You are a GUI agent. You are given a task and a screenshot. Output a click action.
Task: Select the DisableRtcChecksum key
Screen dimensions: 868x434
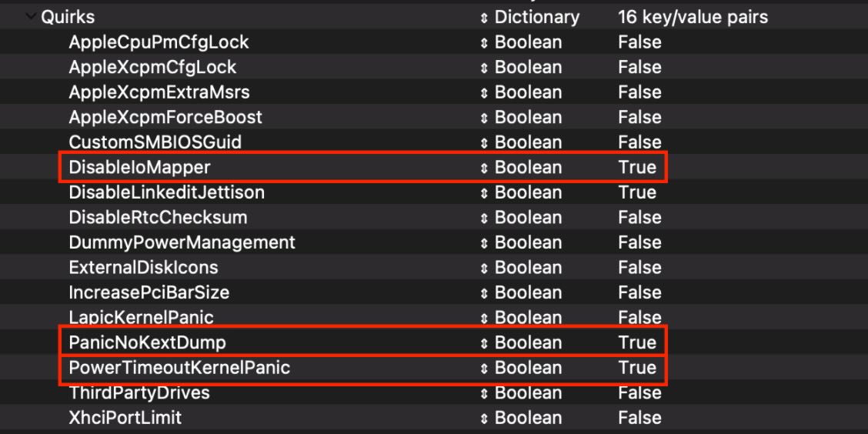click(159, 217)
